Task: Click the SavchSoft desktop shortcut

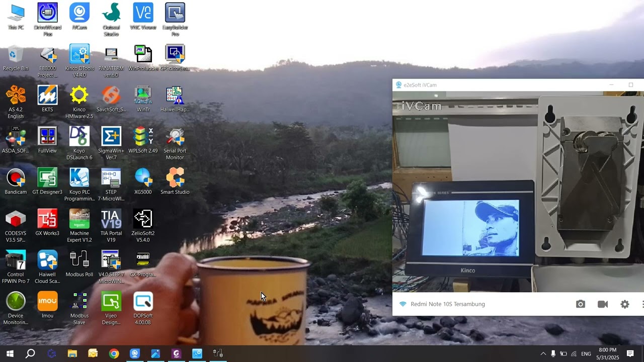Action: click(111, 100)
